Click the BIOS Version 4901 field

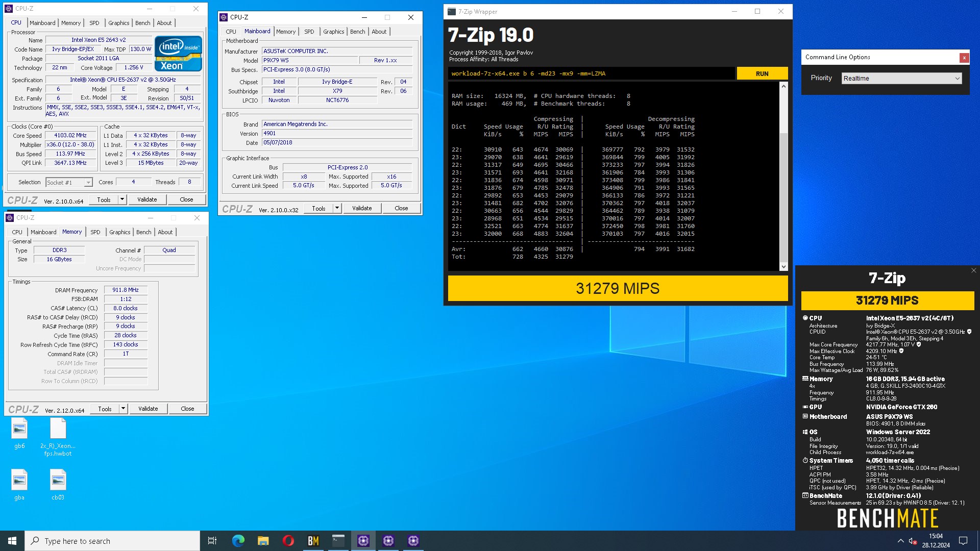click(x=337, y=133)
